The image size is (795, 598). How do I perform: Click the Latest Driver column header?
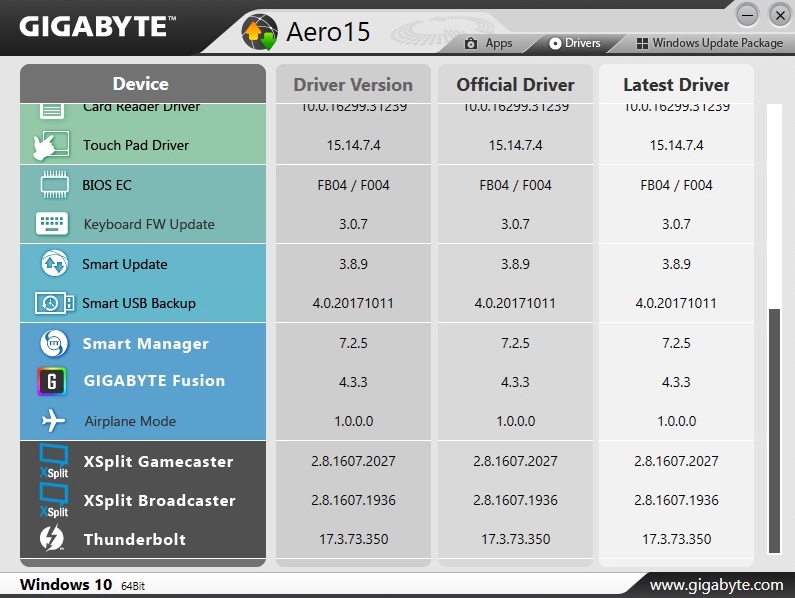676,85
